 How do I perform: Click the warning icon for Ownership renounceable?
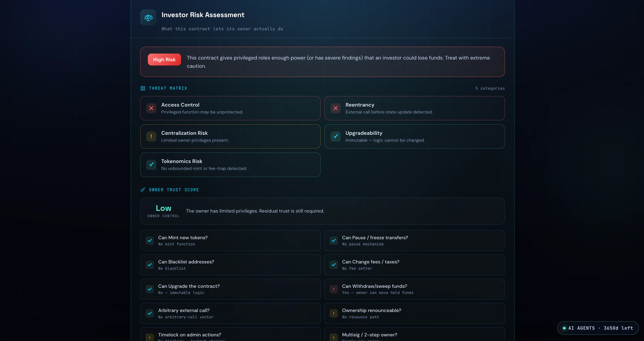coord(334,313)
